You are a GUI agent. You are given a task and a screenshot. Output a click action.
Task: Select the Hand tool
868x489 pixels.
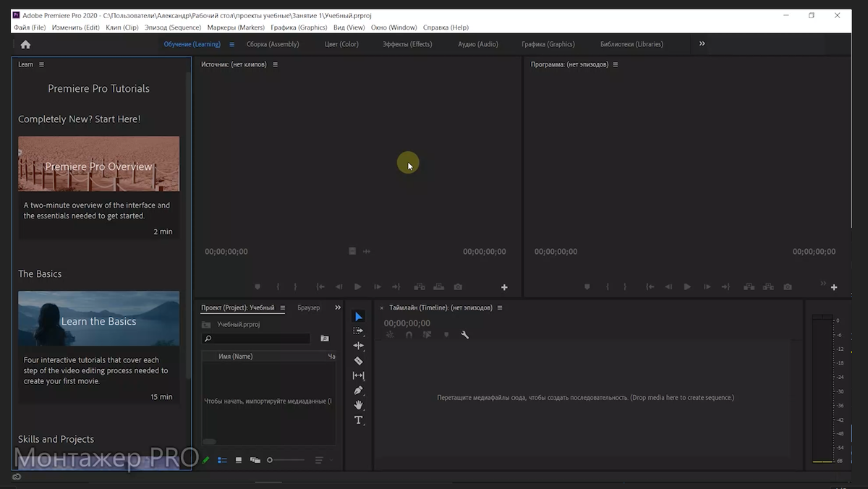[x=359, y=405]
